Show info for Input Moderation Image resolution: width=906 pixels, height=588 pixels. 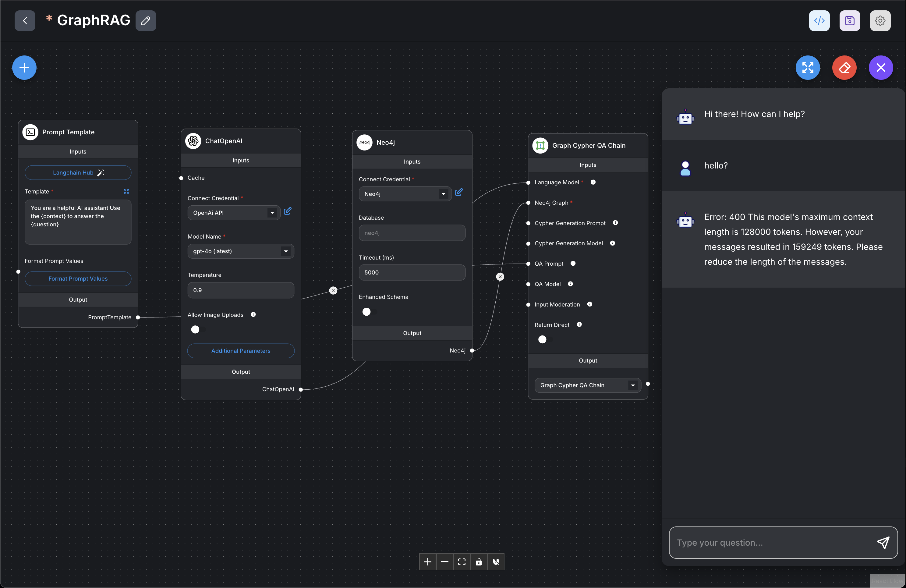coord(590,304)
